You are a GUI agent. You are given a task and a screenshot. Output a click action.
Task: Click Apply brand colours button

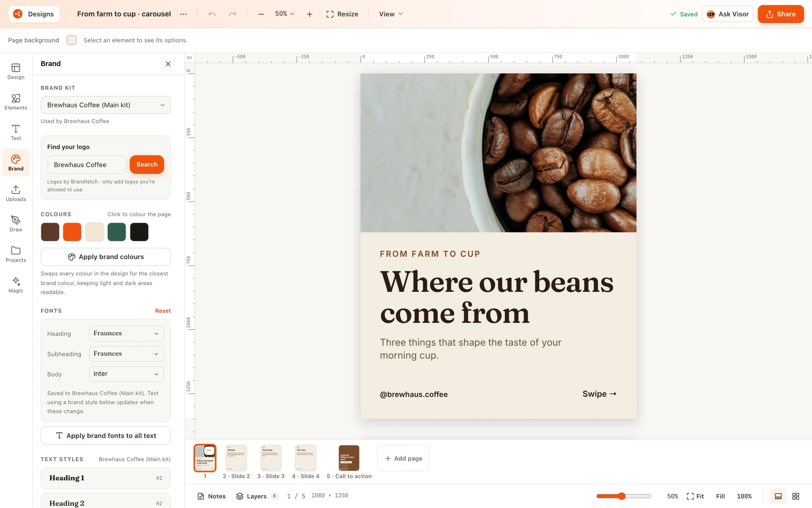106,257
